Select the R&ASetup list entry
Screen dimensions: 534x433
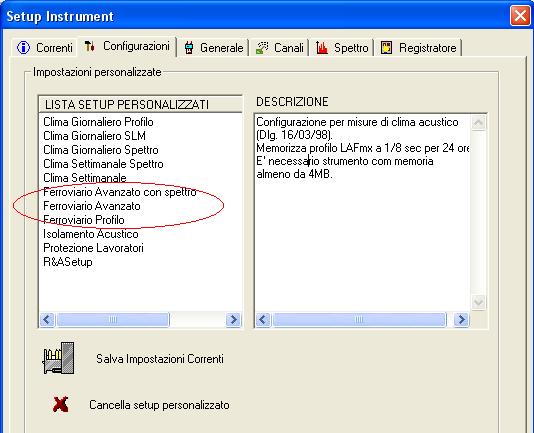point(68,262)
